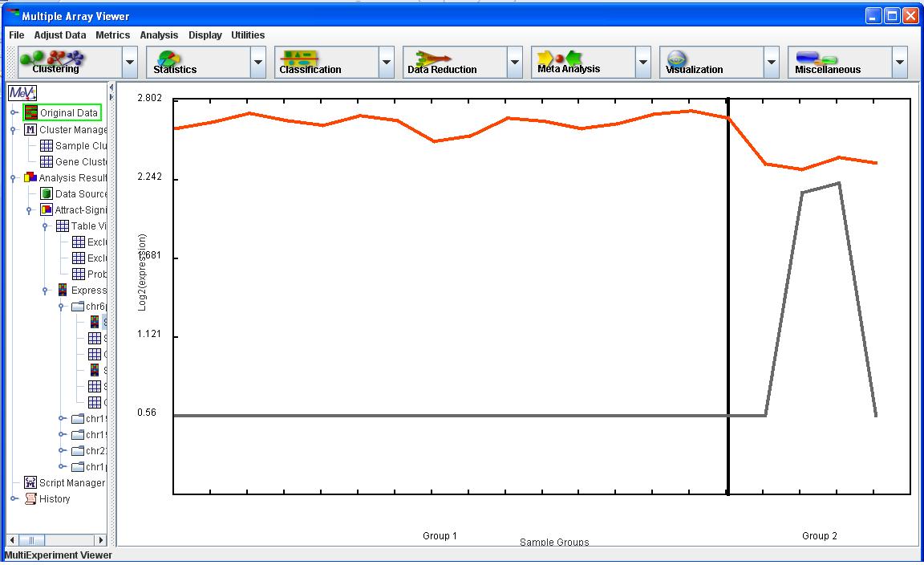Select Original Data in the tree
The height and width of the screenshot is (565, 924).
tap(68, 113)
